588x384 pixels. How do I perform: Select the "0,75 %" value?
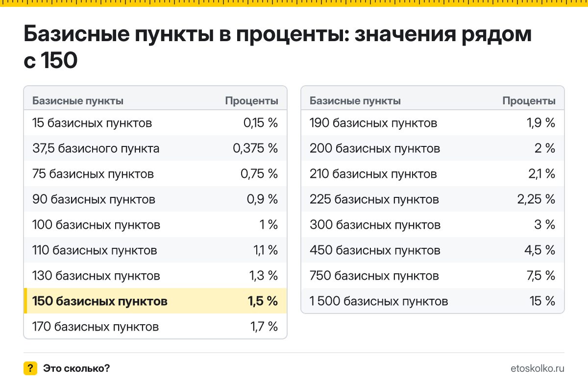click(260, 174)
